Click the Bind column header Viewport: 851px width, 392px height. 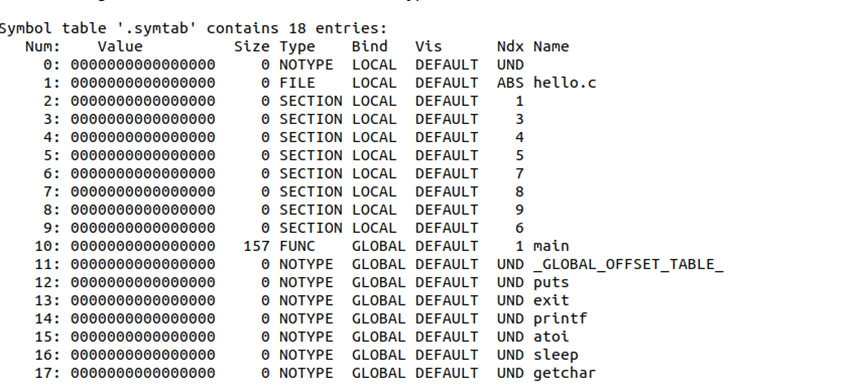click(x=370, y=47)
